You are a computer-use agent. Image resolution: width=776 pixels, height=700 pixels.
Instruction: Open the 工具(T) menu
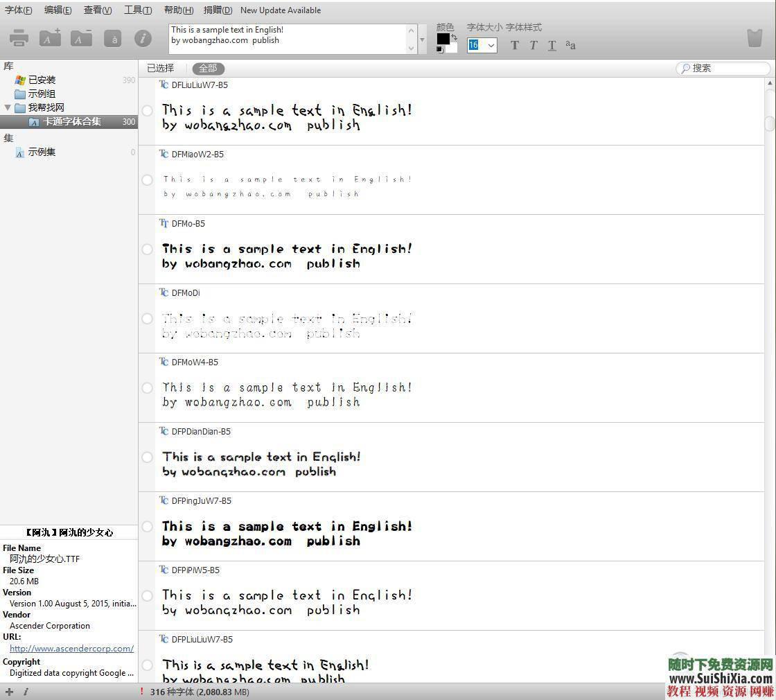[x=138, y=10]
